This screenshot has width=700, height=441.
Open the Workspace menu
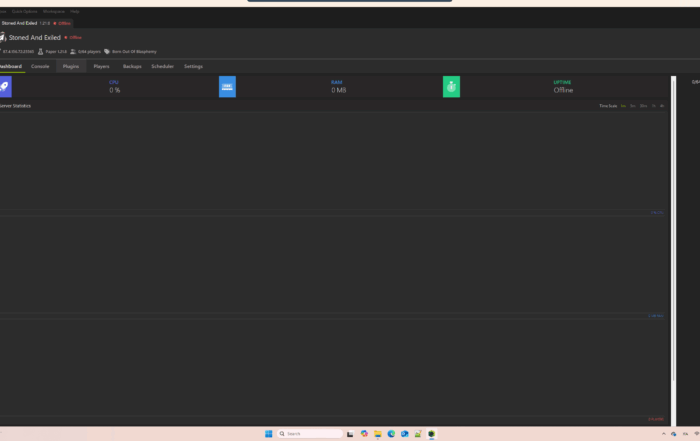point(53,11)
